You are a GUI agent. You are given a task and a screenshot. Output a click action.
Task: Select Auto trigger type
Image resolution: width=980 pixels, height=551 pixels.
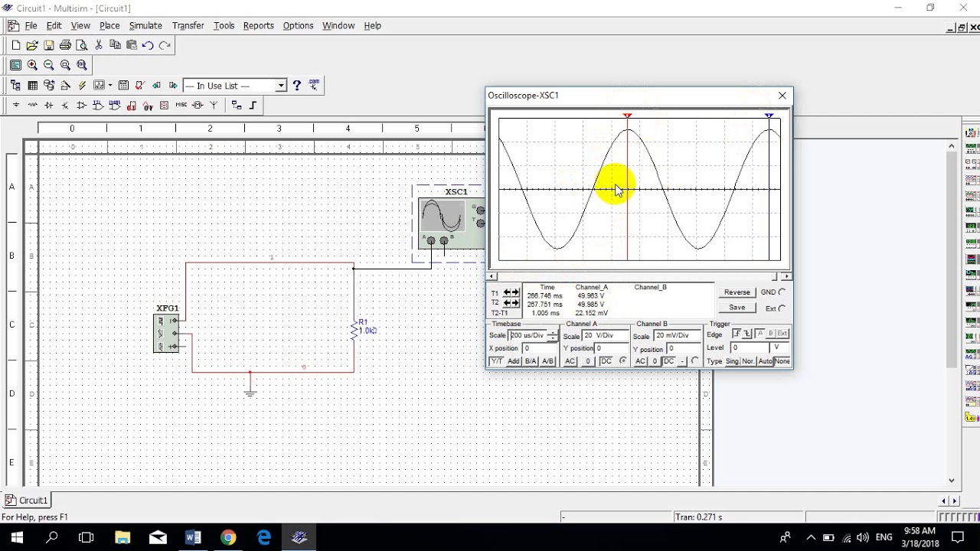(x=765, y=361)
